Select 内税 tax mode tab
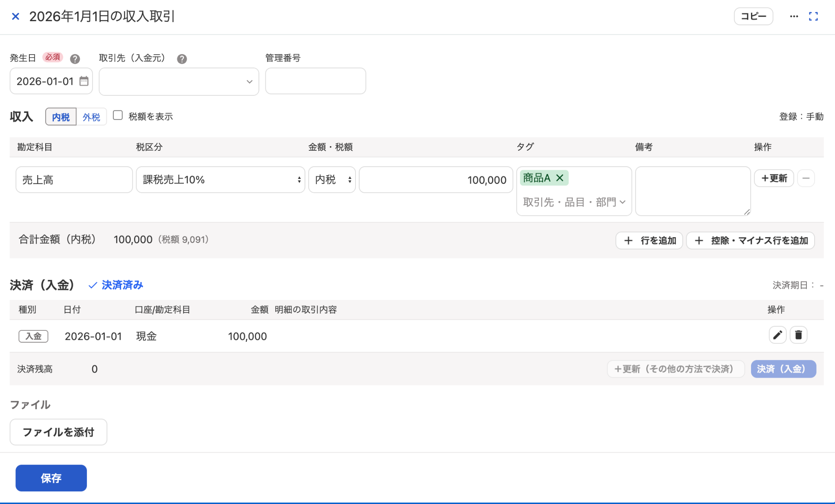Screen dimensions: 835x504 pyautogui.click(x=61, y=117)
